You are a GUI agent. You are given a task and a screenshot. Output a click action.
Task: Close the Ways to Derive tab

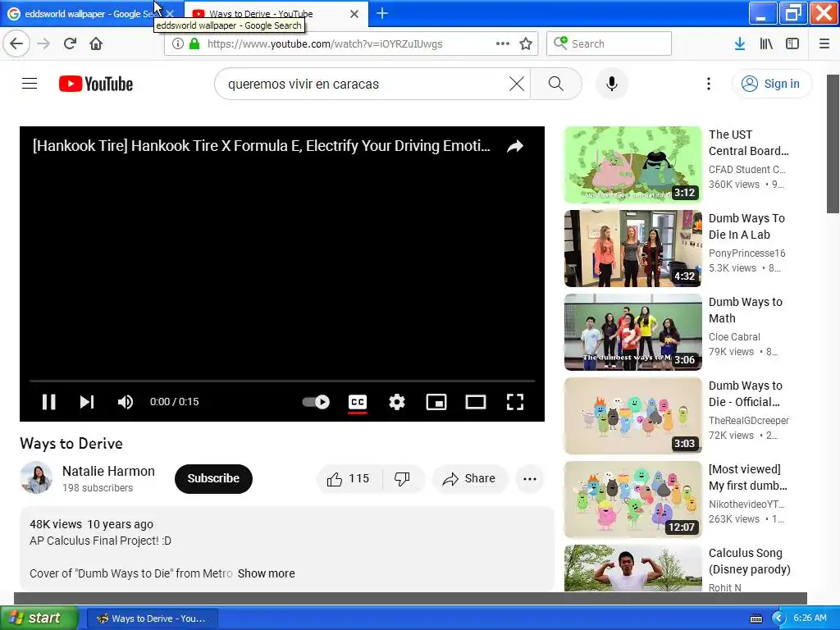[354, 13]
